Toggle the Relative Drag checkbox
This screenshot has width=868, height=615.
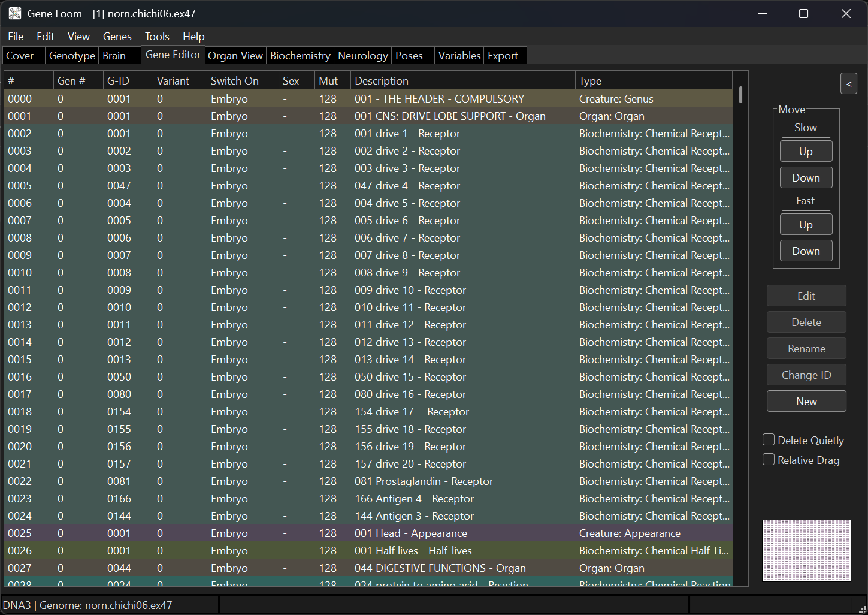pyautogui.click(x=769, y=460)
